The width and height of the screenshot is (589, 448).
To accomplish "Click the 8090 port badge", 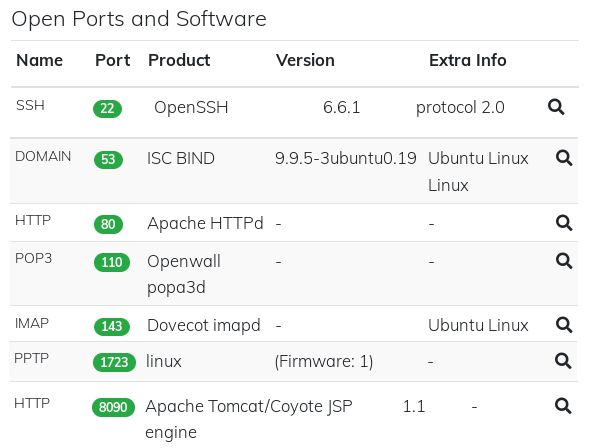I will coord(113,407).
